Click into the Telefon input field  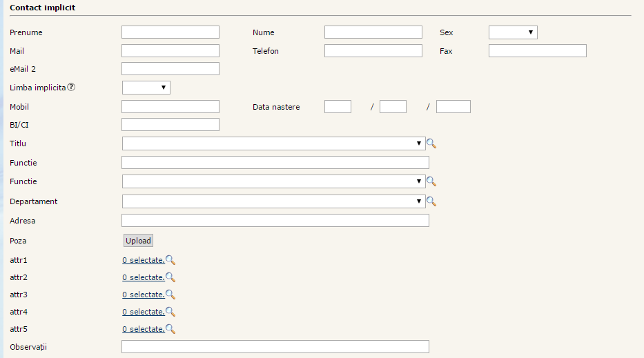[373, 51]
